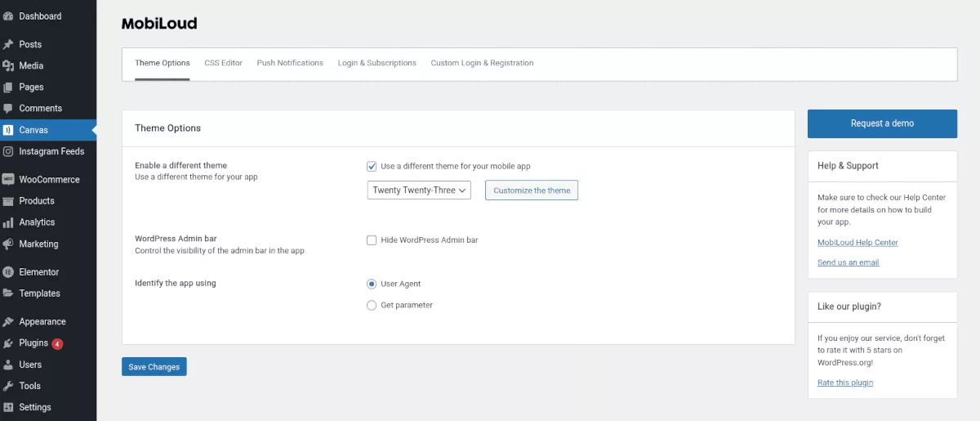
Task: Select the User Agent radio option
Action: [372, 284]
